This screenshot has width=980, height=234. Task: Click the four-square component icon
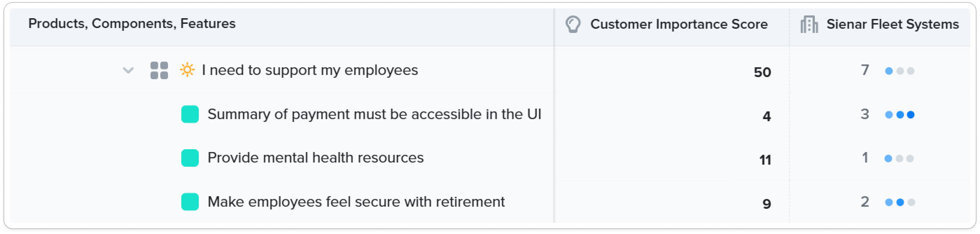159,70
